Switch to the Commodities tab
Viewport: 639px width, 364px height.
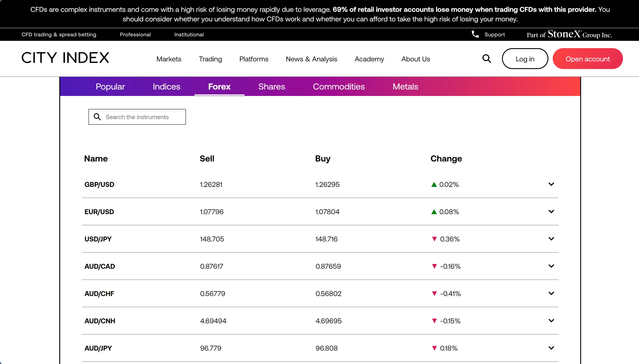pos(339,87)
